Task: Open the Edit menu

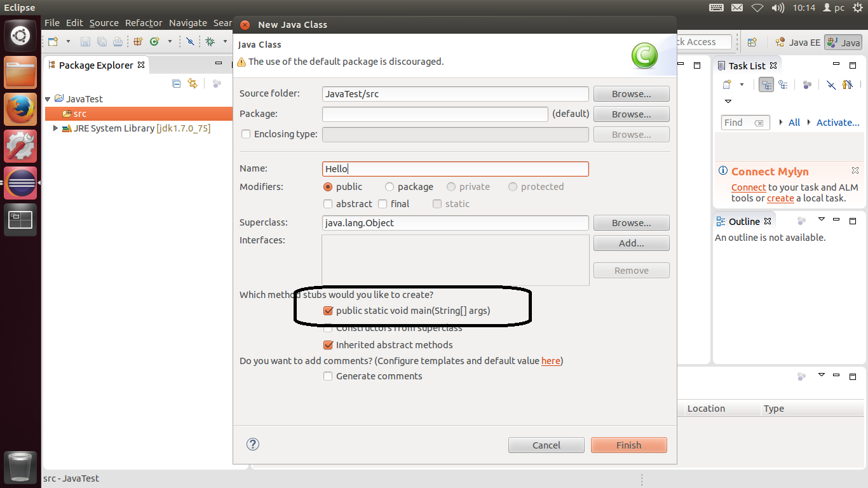Action: coord(74,23)
